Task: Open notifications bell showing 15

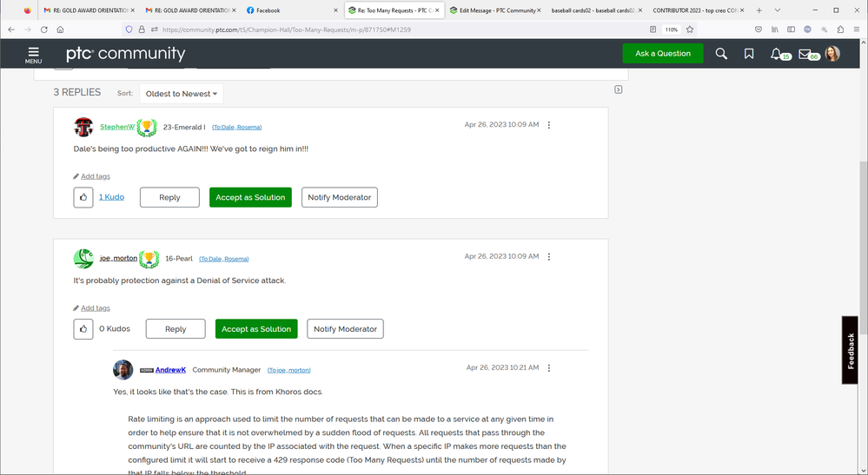Action: pos(776,54)
